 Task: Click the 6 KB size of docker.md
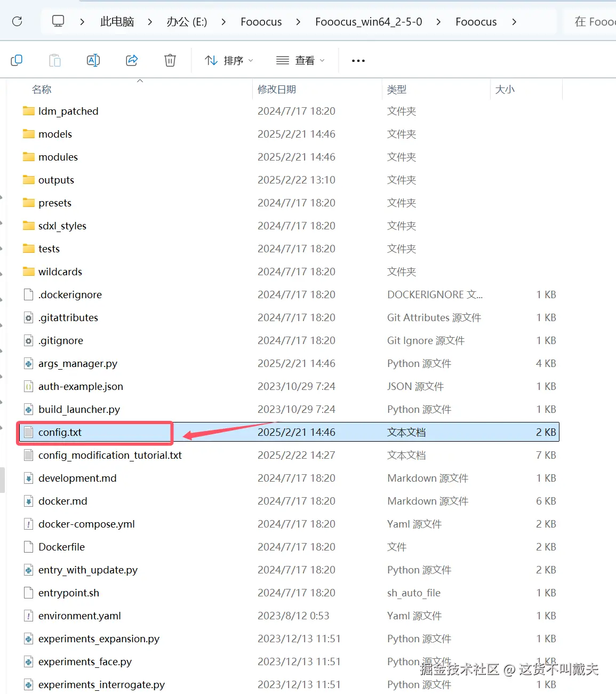tap(546, 501)
